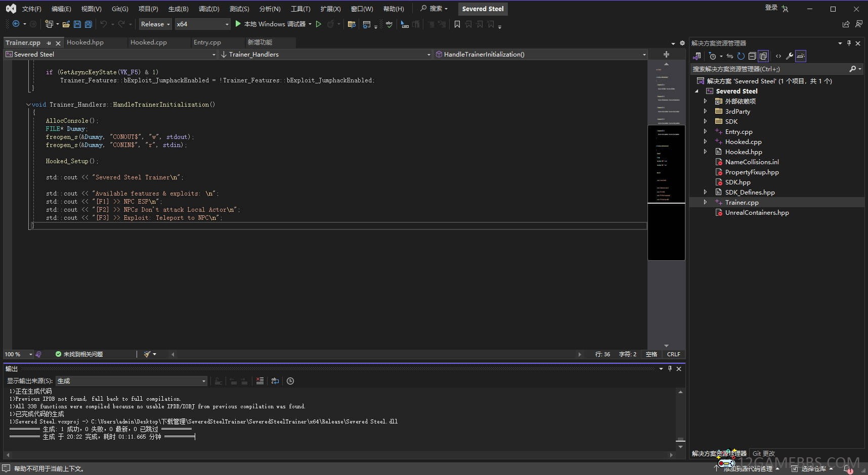Screen dimensions: 868x475
Task: Refresh the Solution Explorer
Action: (741, 56)
